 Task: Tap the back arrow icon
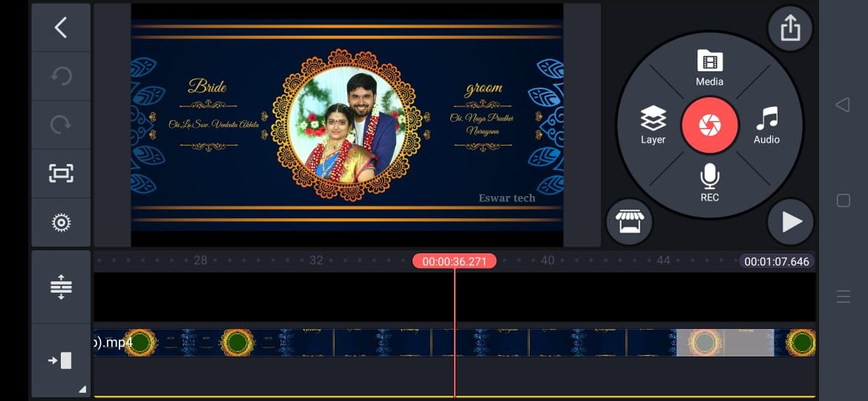[61, 28]
